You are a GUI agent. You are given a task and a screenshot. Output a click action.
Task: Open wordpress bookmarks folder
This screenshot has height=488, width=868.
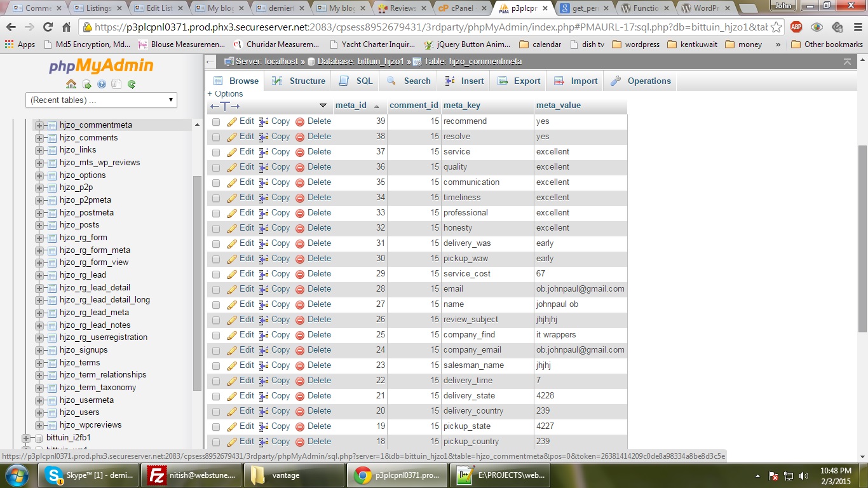pos(635,44)
